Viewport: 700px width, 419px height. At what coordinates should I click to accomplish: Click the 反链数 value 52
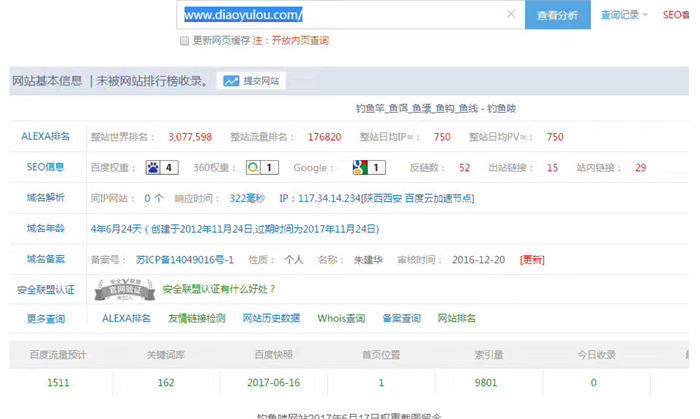(x=464, y=168)
